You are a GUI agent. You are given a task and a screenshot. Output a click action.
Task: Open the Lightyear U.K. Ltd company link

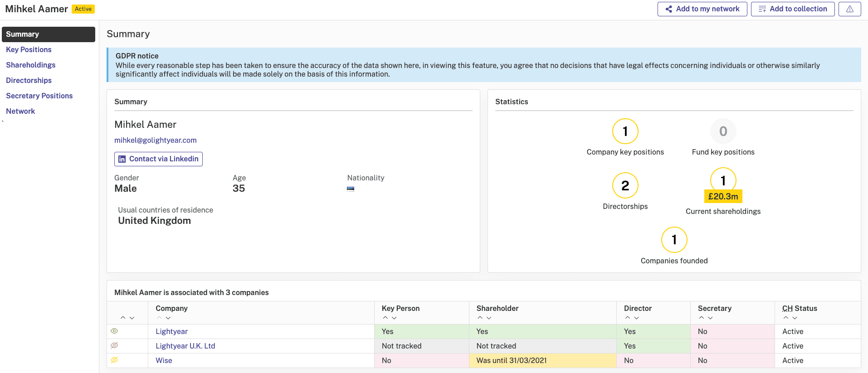pyautogui.click(x=185, y=346)
